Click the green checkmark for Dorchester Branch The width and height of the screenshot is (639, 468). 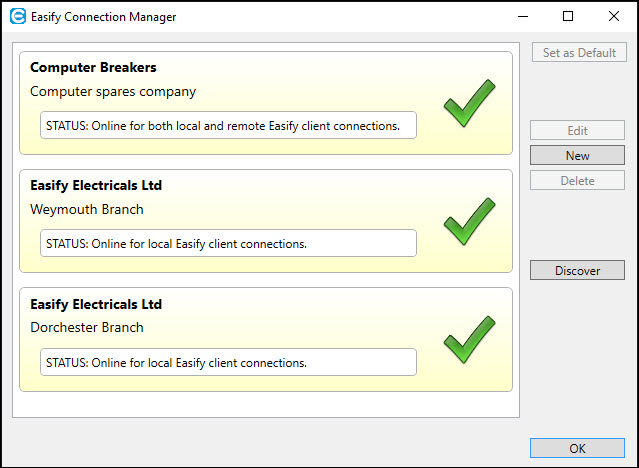(x=469, y=339)
